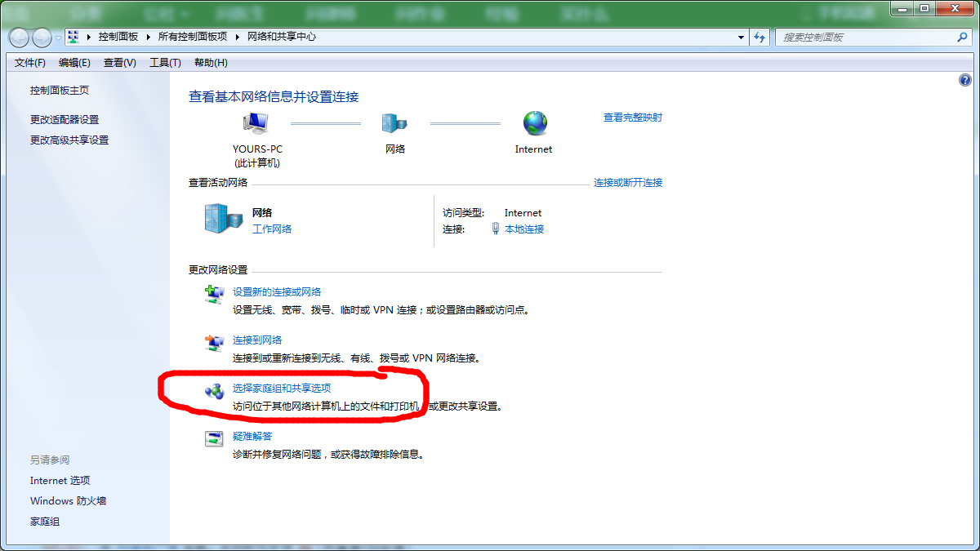
Task: Click the 工作网络 link
Action: (x=272, y=229)
